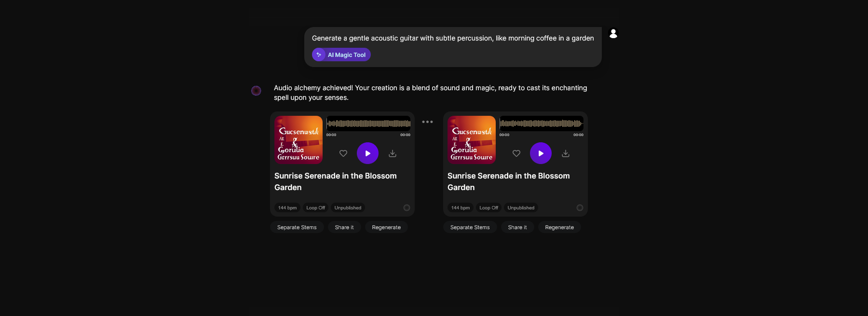
Task: Click the second track's Unpublished tag
Action: (x=521, y=208)
